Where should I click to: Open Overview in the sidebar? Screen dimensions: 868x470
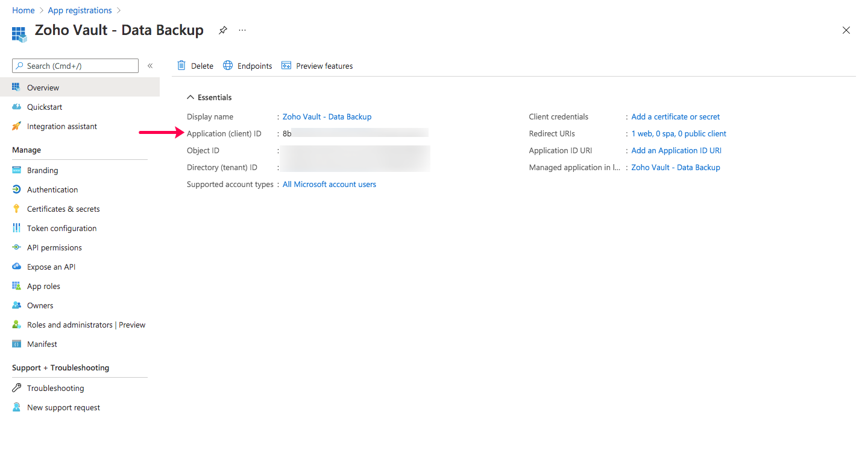[x=80, y=87]
